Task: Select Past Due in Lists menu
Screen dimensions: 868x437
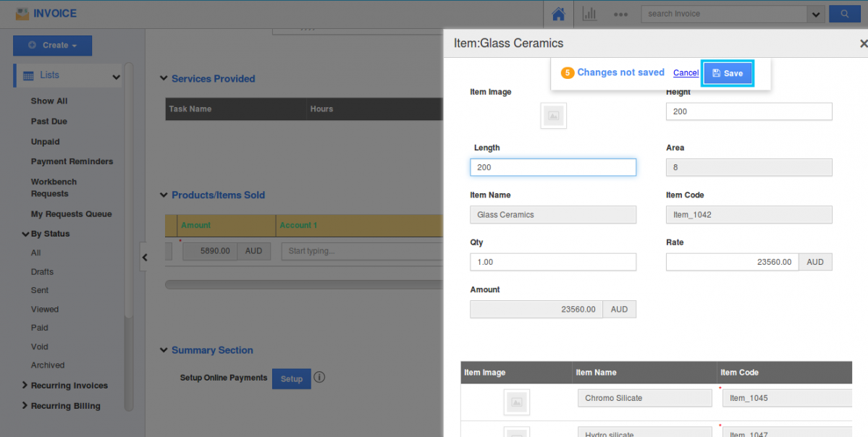Action: (49, 122)
